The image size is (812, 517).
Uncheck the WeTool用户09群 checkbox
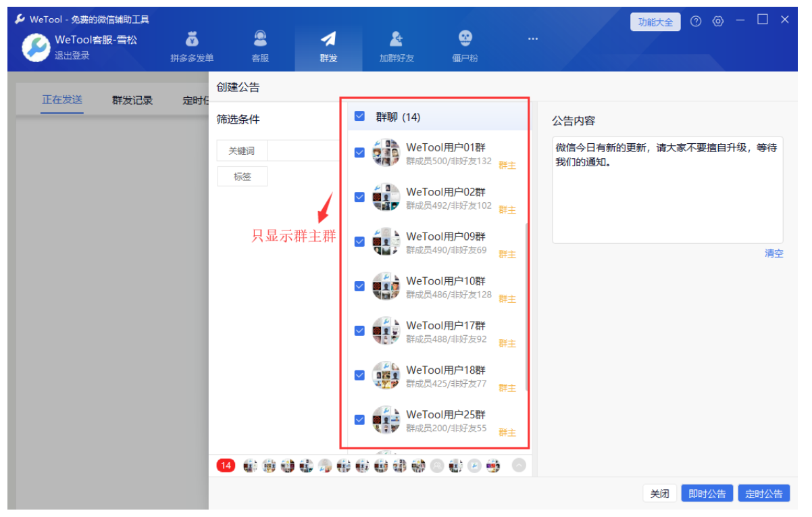359,242
